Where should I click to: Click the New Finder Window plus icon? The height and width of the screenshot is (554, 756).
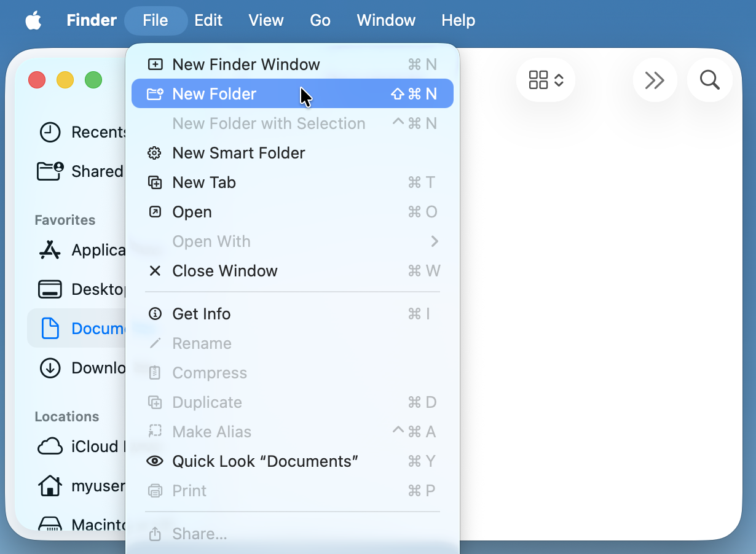click(x=156, y=64)
